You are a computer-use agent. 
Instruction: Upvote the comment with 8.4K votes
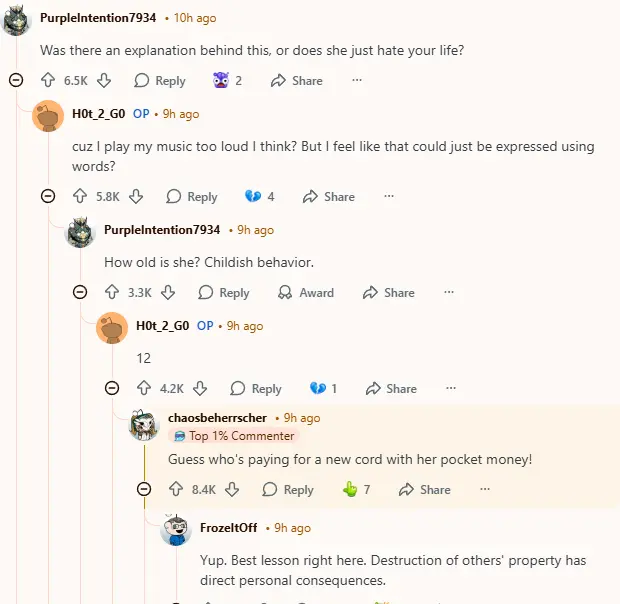[176, 490]
